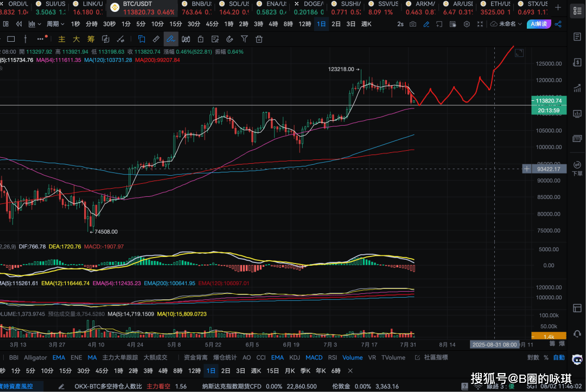Click the red 主 indicator label
Viewport: 586px width, 392px height.
coord(62,39)
